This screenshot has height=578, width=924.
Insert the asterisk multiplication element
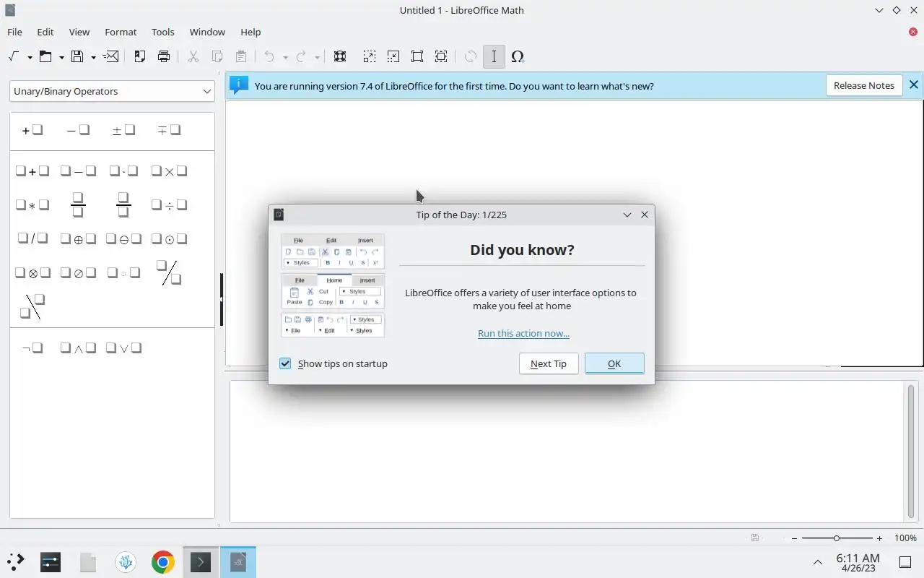click(32, 205)
